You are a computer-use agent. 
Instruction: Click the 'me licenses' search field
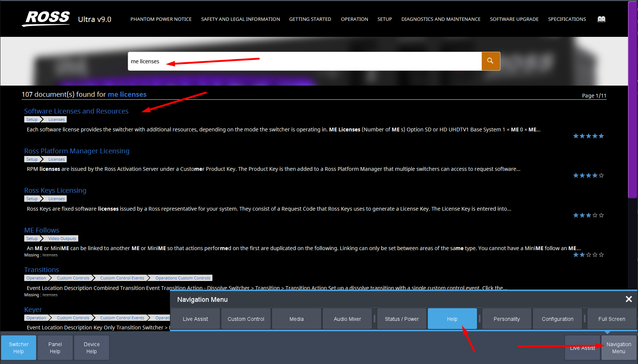point(305,61)
